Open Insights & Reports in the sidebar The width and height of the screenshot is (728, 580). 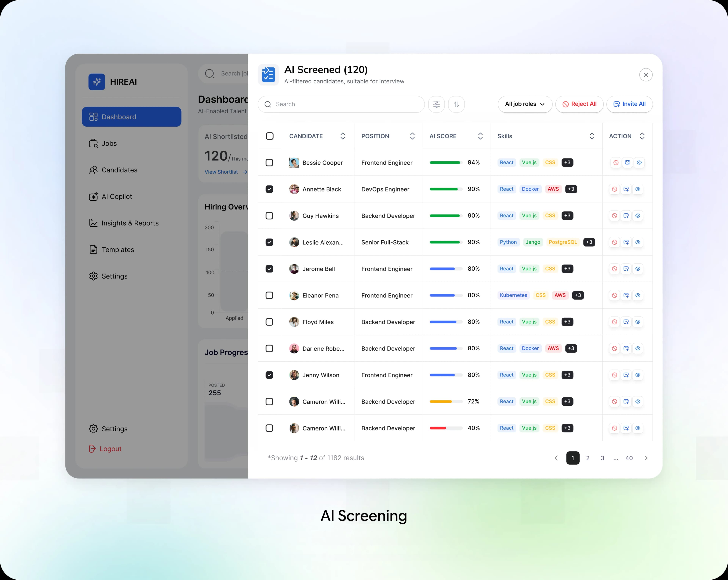coord(131,223)
